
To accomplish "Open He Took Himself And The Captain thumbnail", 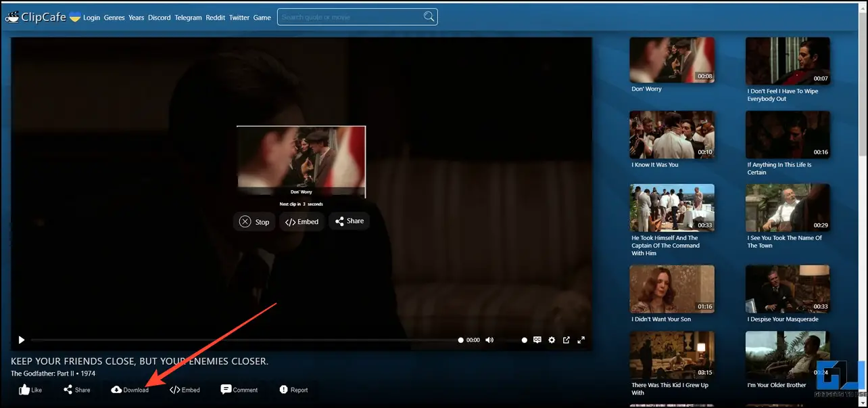I will pos(672,207).
